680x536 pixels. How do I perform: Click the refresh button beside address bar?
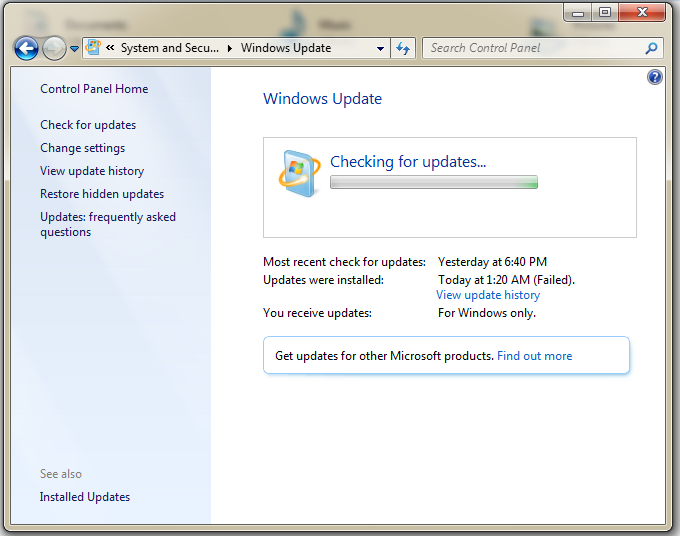pos(404,48)
